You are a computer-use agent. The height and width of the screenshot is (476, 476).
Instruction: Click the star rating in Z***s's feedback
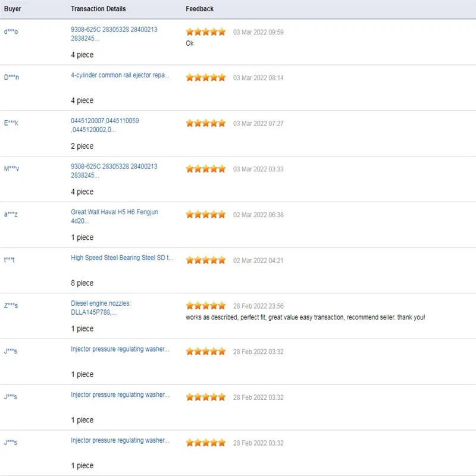[205, 306]
